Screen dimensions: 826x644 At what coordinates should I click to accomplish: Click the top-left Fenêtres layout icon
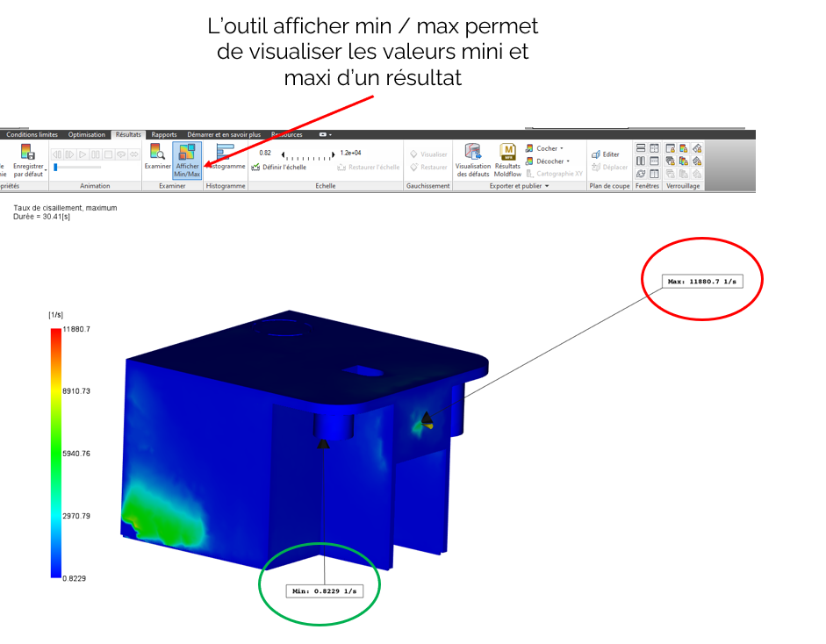pos(641,148)
